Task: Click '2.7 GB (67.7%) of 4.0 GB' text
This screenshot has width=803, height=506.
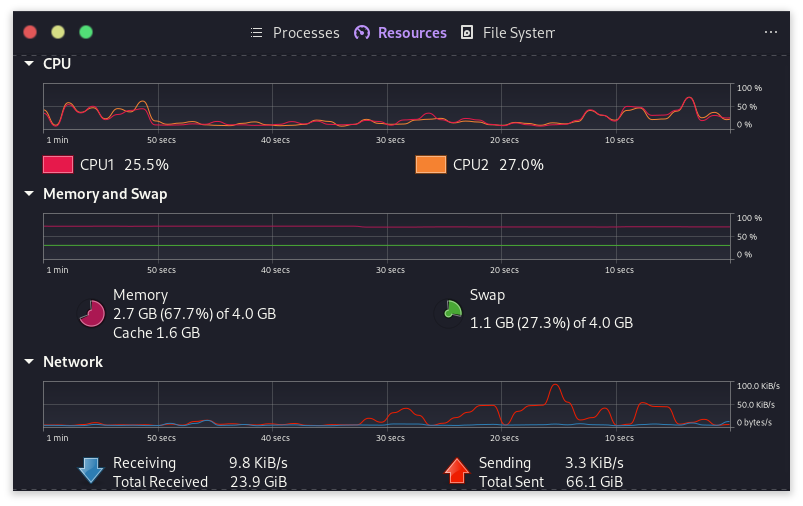Action: pos(195,313)
